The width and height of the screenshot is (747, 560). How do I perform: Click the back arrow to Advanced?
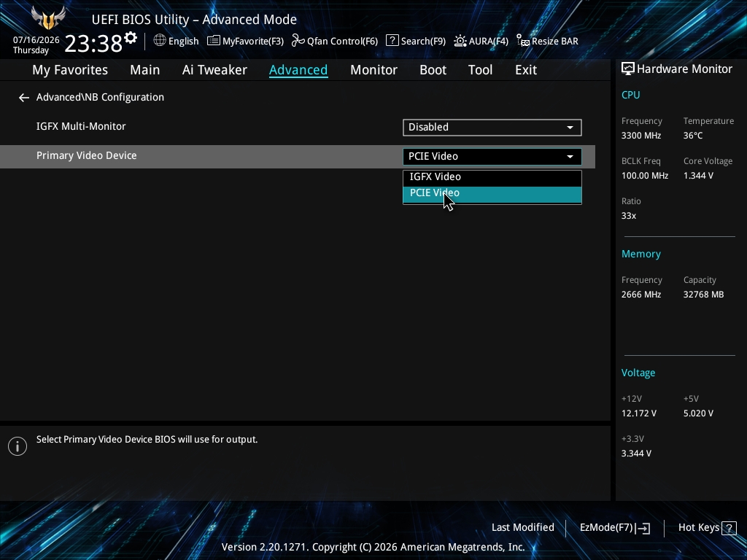[x=24, y=98]
